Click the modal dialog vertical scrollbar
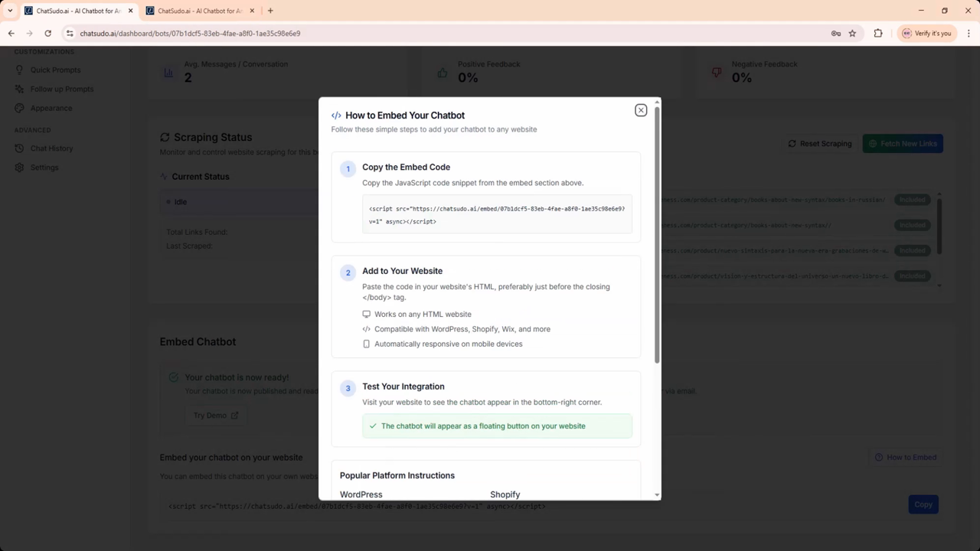Viewport: 980px width, 551px height. (657, 233)
